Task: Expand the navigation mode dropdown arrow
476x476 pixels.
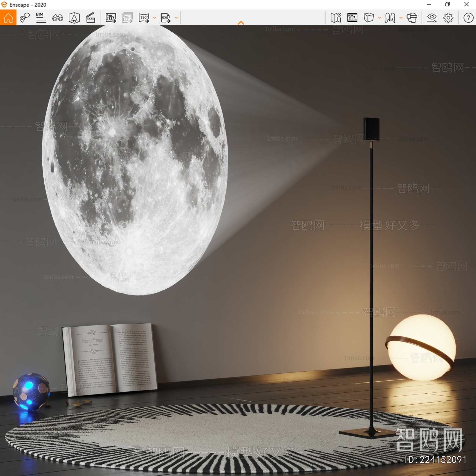Action: click(x=401, y=18)
